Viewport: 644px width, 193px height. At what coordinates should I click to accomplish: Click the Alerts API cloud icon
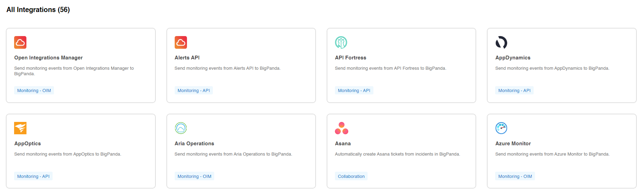181,42
